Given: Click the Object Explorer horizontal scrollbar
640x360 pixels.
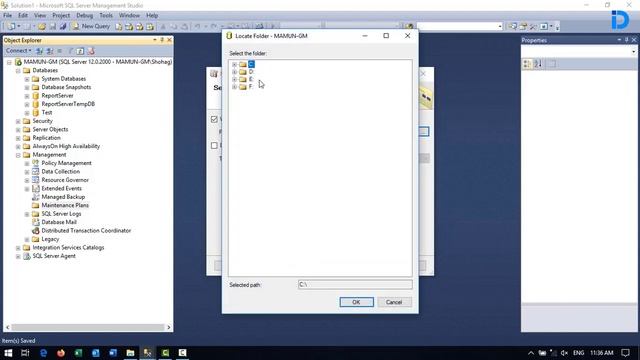Looking at the screenshot, I should click(x=88, y=327).
